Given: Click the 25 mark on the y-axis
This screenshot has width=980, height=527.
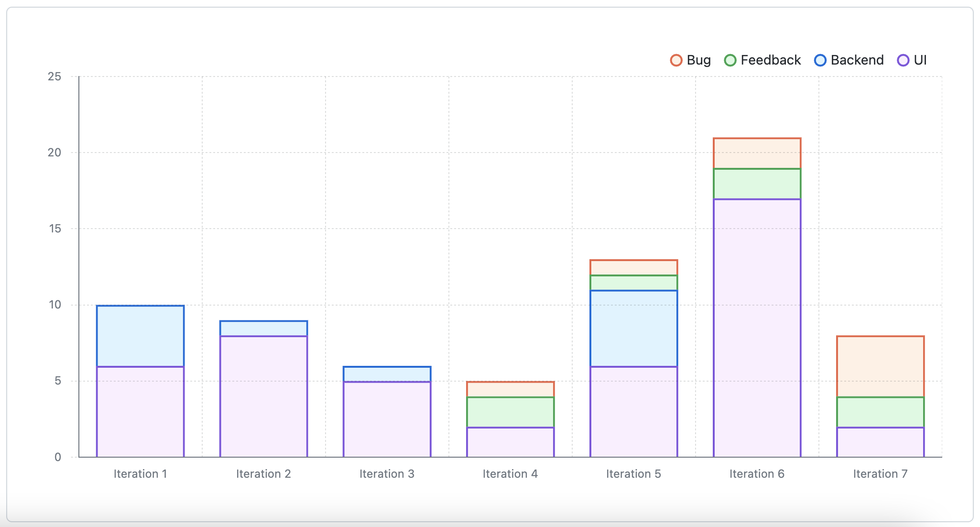Looking at the screenshot, I should [54, 75].
